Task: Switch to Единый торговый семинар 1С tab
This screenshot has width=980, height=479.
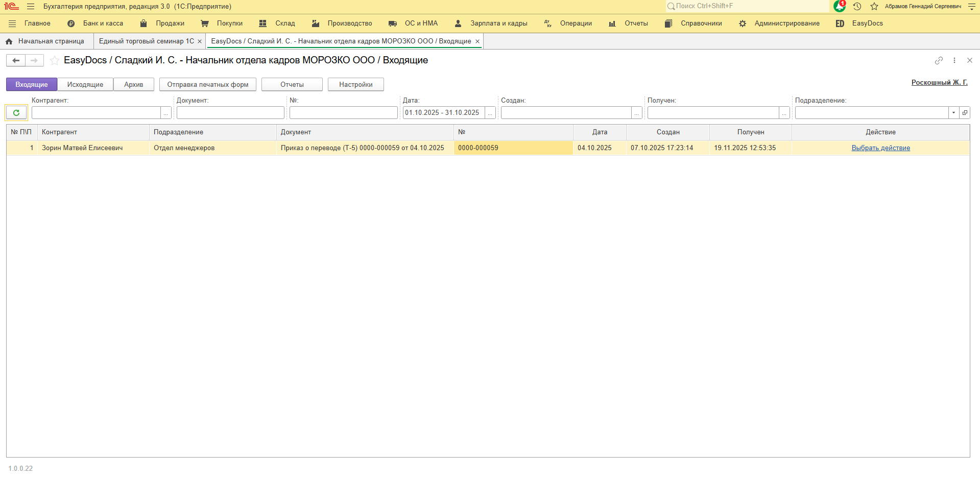Action: [x=146, y=41]
